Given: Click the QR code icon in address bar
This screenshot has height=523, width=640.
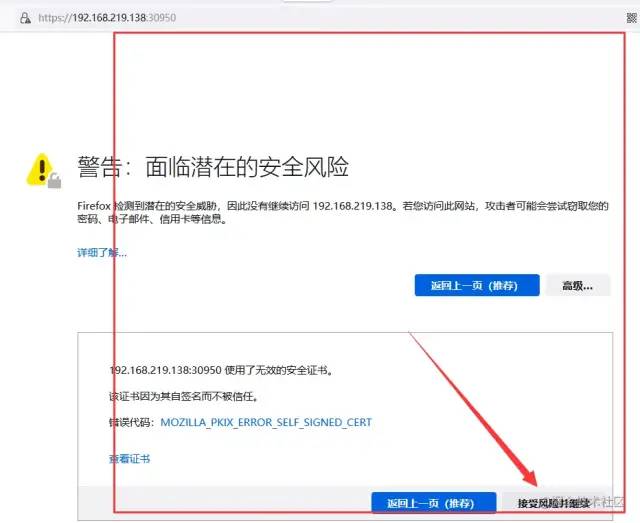Looking at the screenshot, I should (x=631, y=18).
